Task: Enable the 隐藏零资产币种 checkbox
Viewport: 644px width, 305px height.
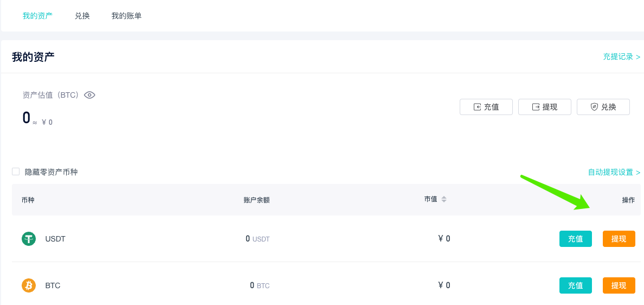Action: [16, 171]
